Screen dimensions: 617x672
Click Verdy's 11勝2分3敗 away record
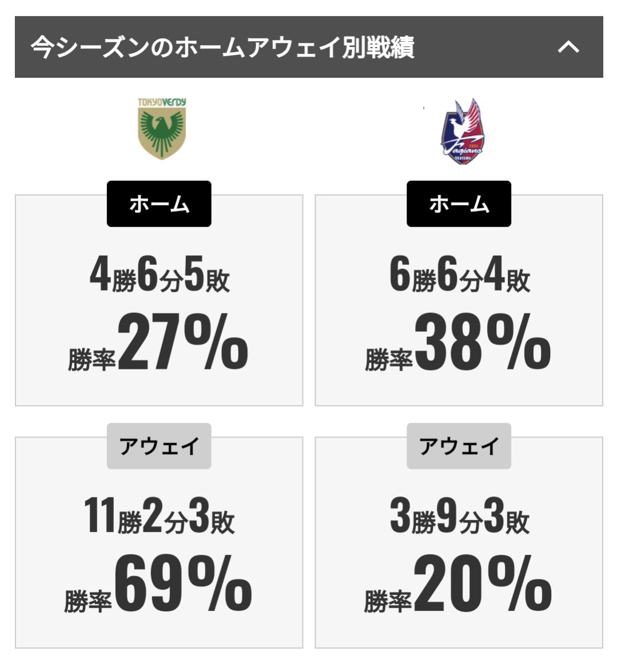(x=159, y=515)
